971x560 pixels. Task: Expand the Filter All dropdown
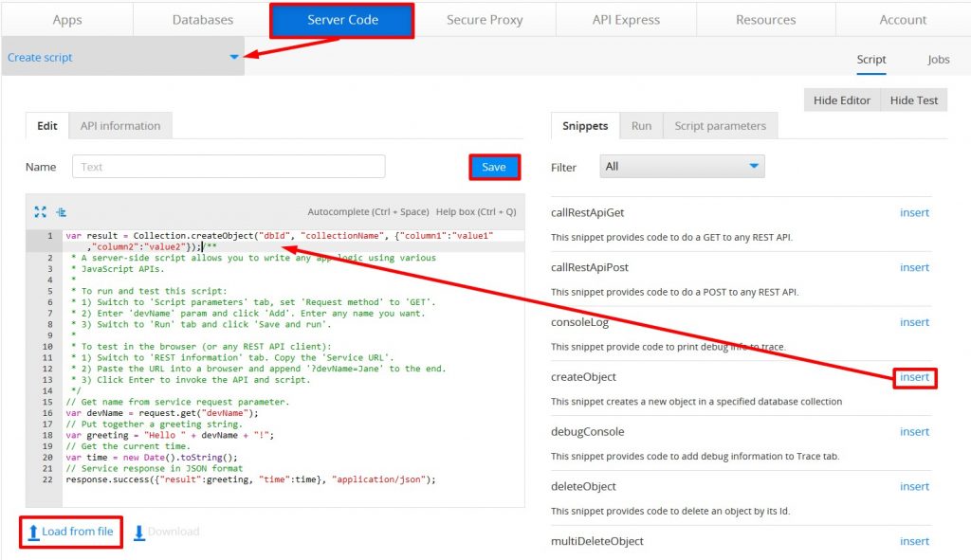pos(682,167)
